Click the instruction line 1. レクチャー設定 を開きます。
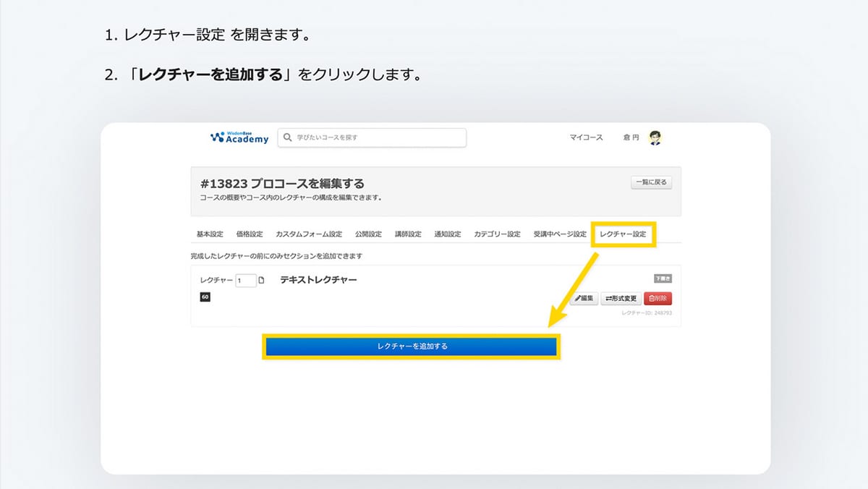This screenshot has width=868, height=489. pyautogui.click(x=208, y=35)
